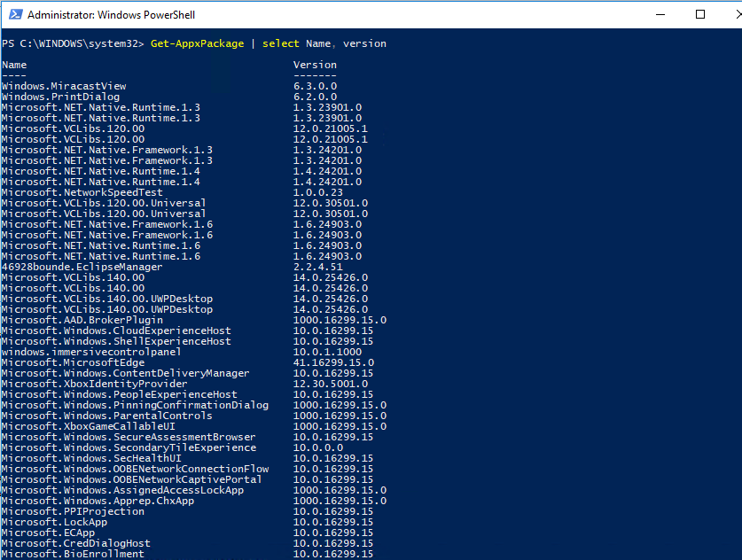The image size is (742, 560).
Task: Select Microsoft.XboxGameCallableUI entry
Action: [x=89, y=426]
